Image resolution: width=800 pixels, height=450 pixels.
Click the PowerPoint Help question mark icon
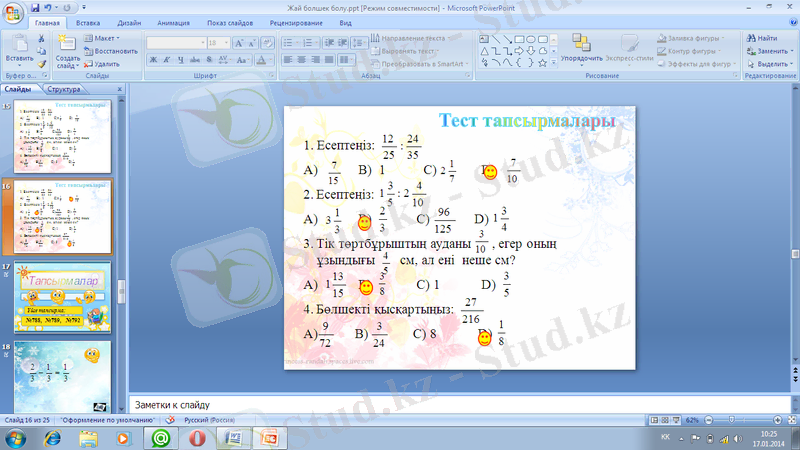pos(791,20)
